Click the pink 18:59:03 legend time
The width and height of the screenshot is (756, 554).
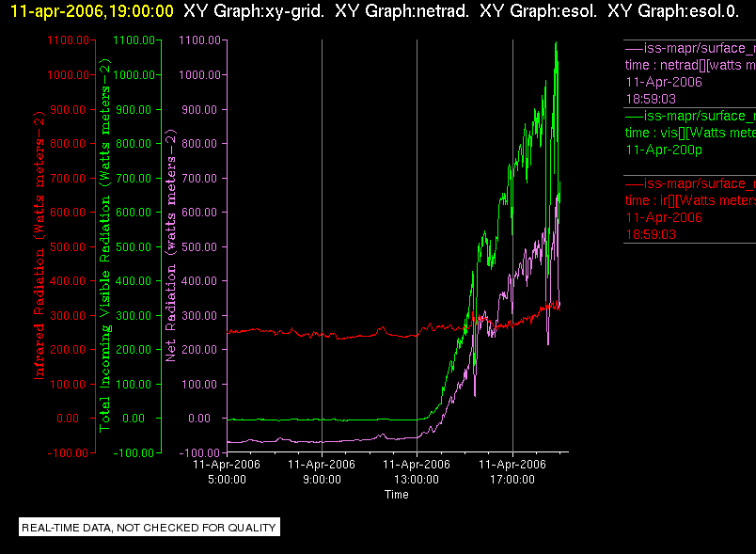coord(651,100)
